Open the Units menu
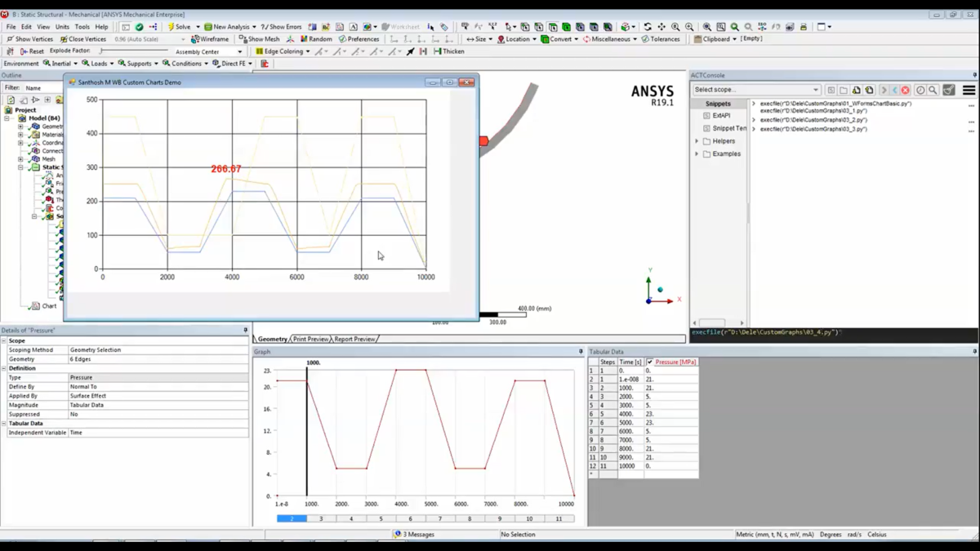 click(x=62, y=27)
